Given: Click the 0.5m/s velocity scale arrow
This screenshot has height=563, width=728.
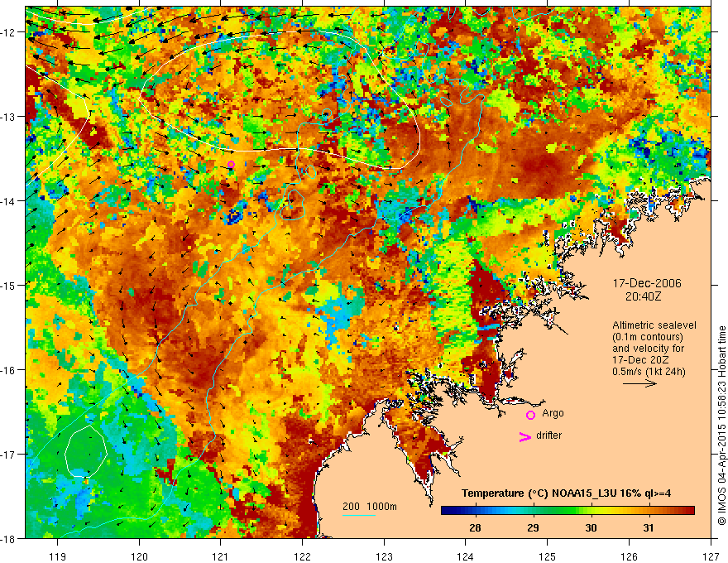Looking at the screenshot, I should [x=639, y=383].
